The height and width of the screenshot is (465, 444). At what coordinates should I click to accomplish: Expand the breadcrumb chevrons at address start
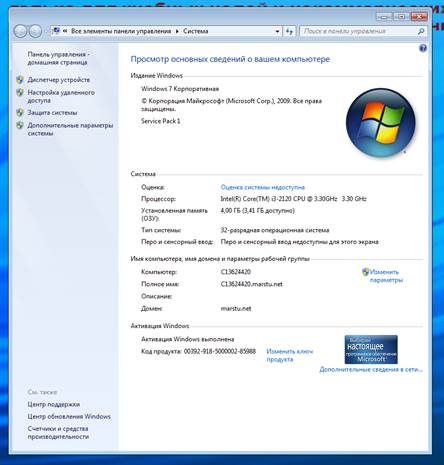tap(64, 31)
